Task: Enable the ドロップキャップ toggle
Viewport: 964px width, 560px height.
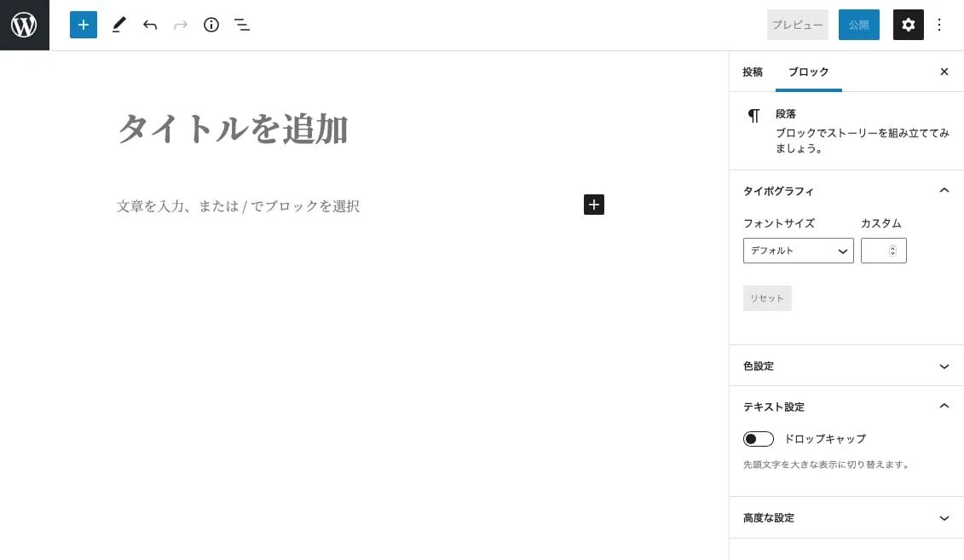Action: click(x=758, y=439)
